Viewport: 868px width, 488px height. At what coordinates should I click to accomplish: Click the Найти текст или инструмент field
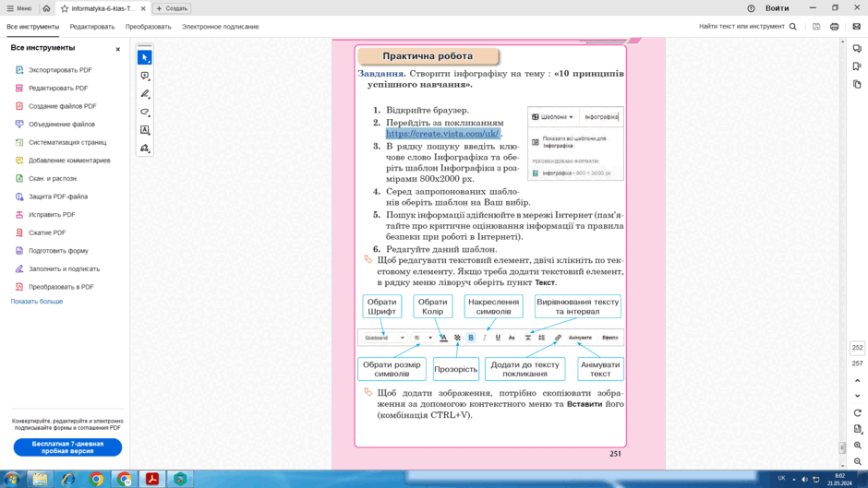click(x=741, y=27)
